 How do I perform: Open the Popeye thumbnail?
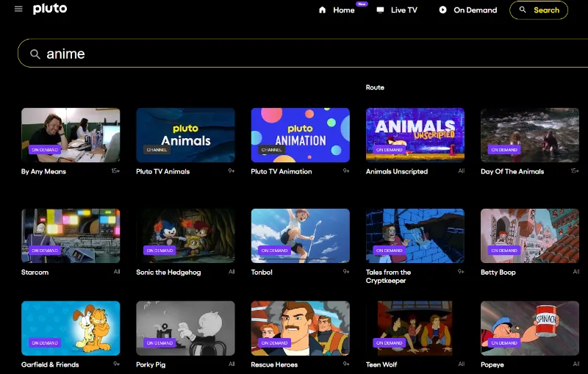click(x=529, y=328)
